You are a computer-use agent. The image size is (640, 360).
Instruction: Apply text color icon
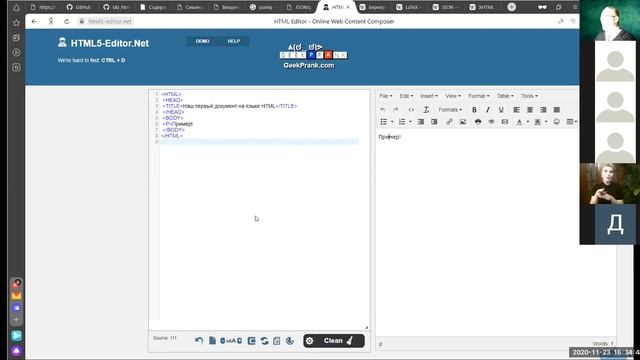(519, 122)
